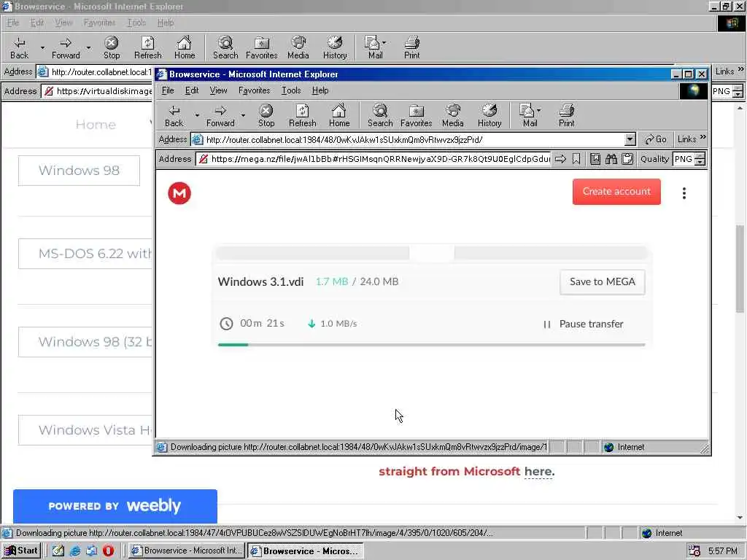Open Favorites pane in the front window
Image resolution: width=747 pixels, height=560 pixels.
(416, 116)
